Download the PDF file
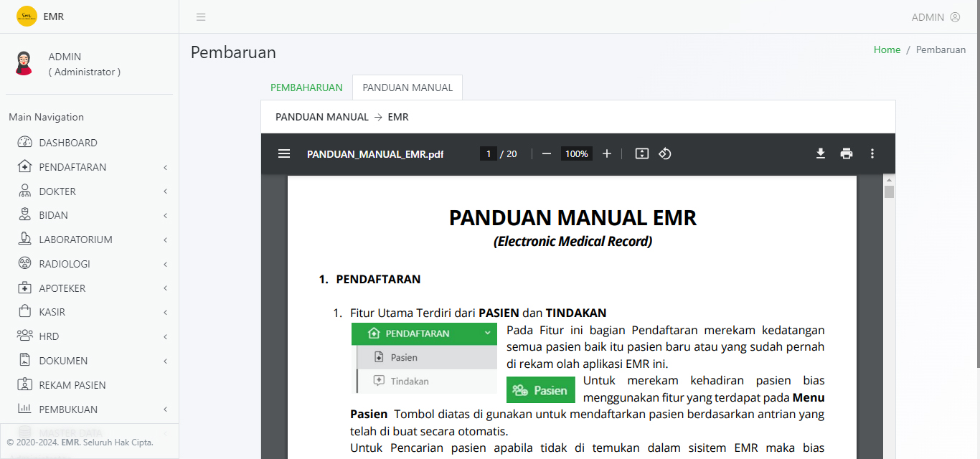980x459 pixels. 821,153
